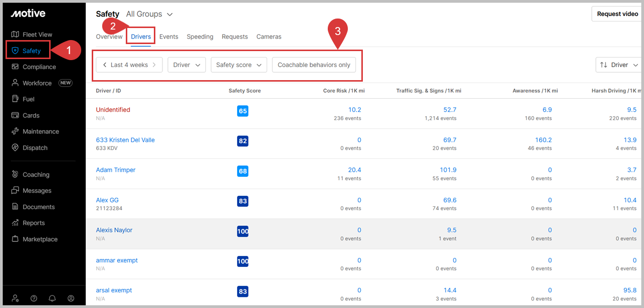Click the Driver / ID column header
644x308 pixels.
(x=108, y=91)
